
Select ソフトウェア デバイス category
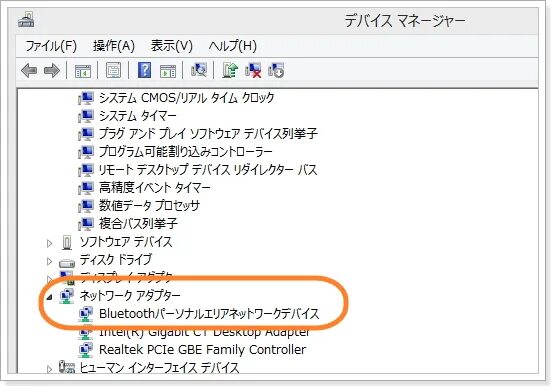(x=126, y=242)
